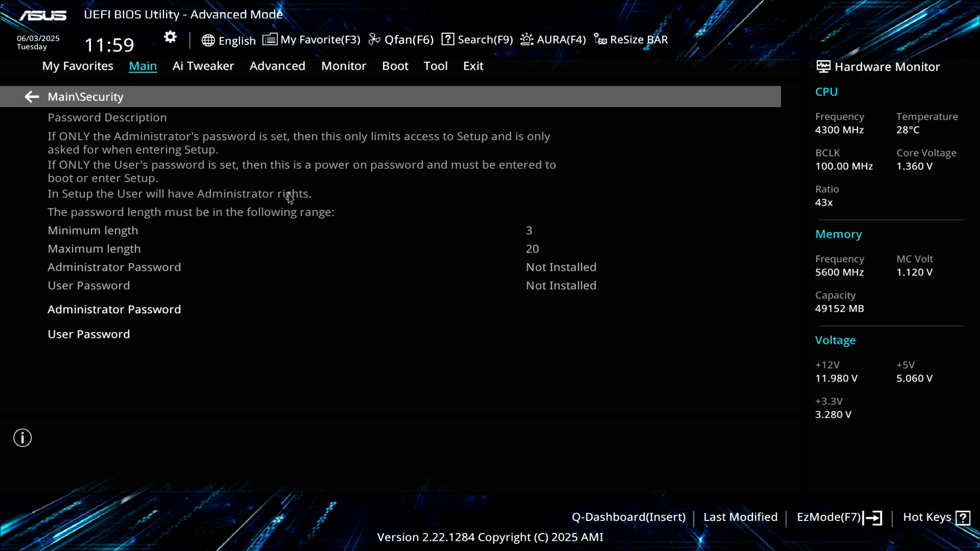980x551 pixels.
Task: Toggle ReSize BAR option
Action: click(x=631, y=40)
